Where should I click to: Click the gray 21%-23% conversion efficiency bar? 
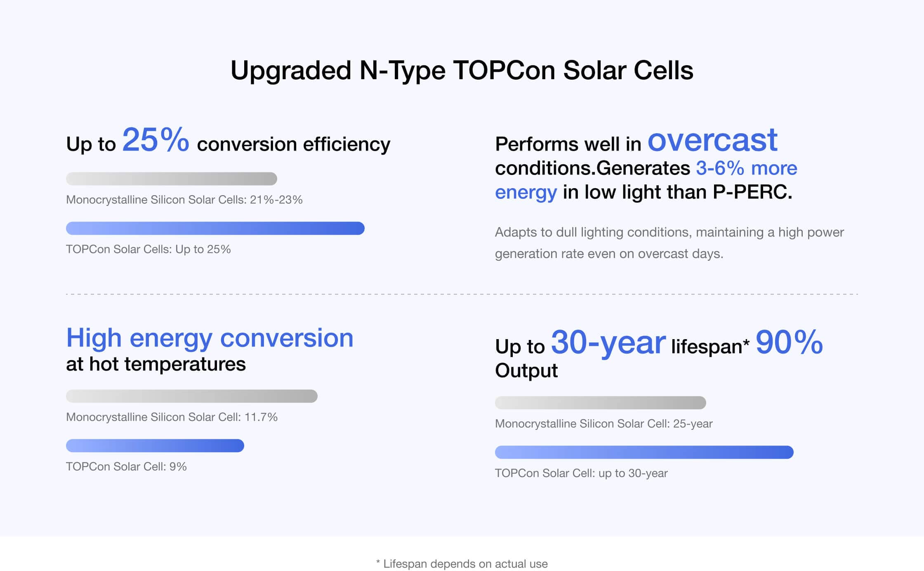[x=171, y=179]
